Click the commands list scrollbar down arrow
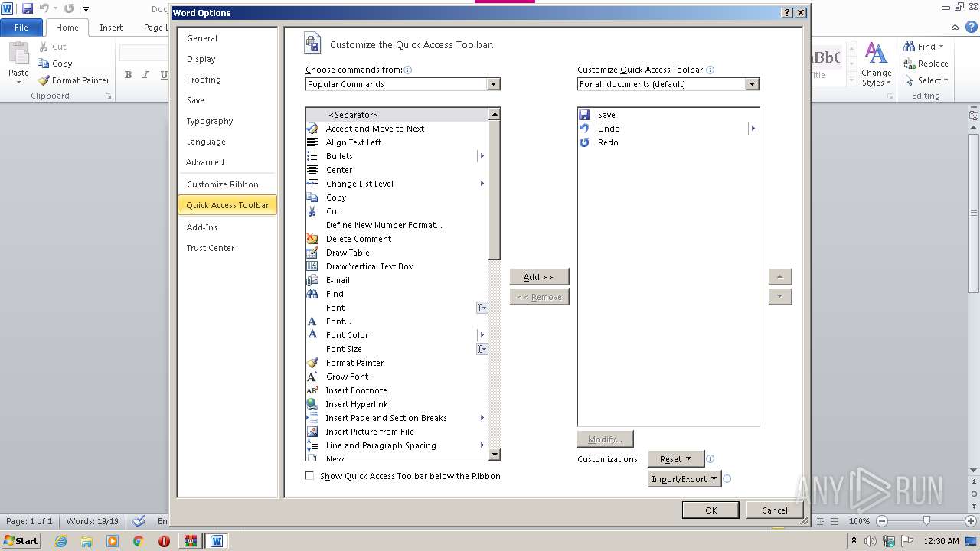Viewport: 980px width, 551px height. [495, 454]
